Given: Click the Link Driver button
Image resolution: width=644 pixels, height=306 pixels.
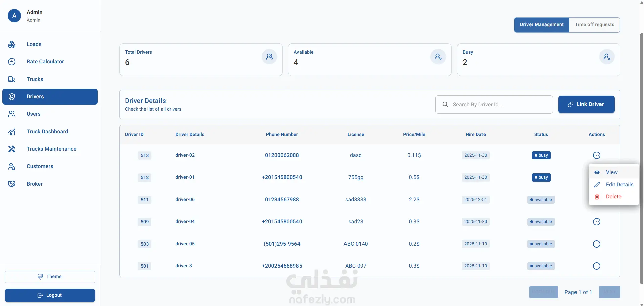Looking at the screenshot, I should pyautogui.click(x=587, y=104).
